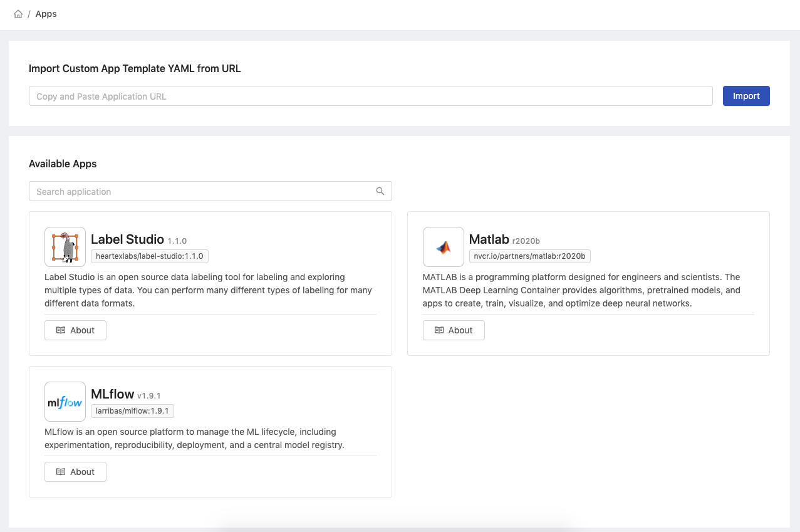
Task: Click the Available Apps heading
Action: pyautogui.click(x=63, y=164)
